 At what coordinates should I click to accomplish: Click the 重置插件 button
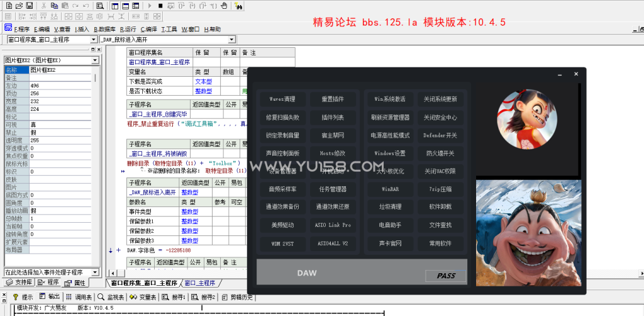click(333, 99)
